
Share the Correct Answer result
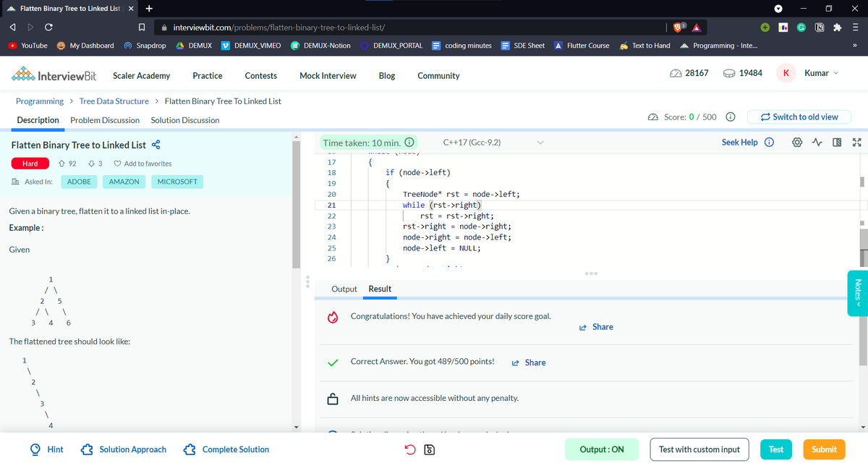coord(529,363)
